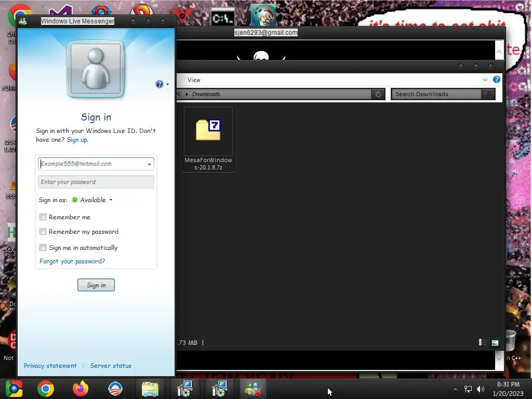Expand the Explorer ribbon chevron
This screenshot has height=399, width=532.
[485, 79]
